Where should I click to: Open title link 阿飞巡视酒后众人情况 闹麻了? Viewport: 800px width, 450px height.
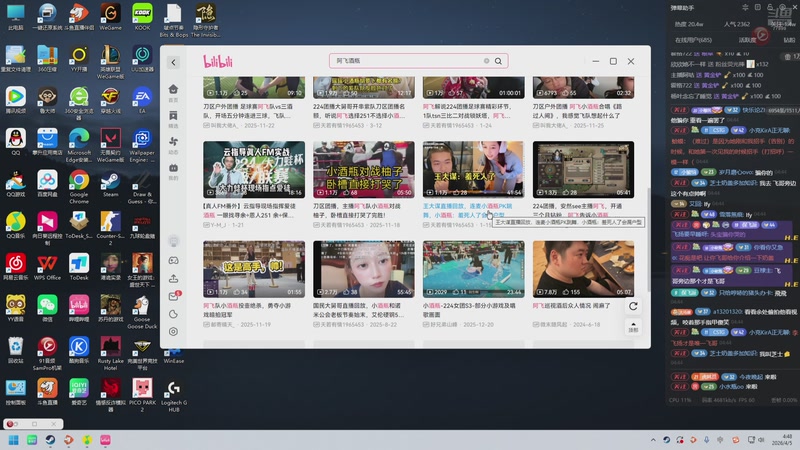pos(571,306)
